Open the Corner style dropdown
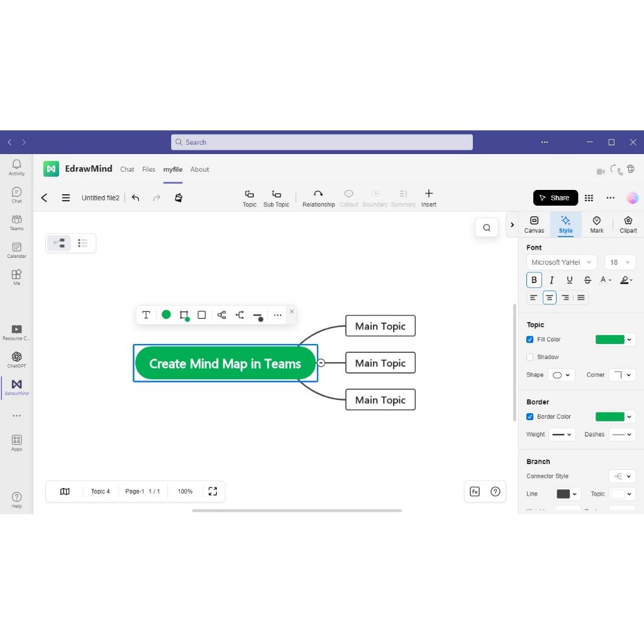The image size is (644, 644). (x=623, y=375)
